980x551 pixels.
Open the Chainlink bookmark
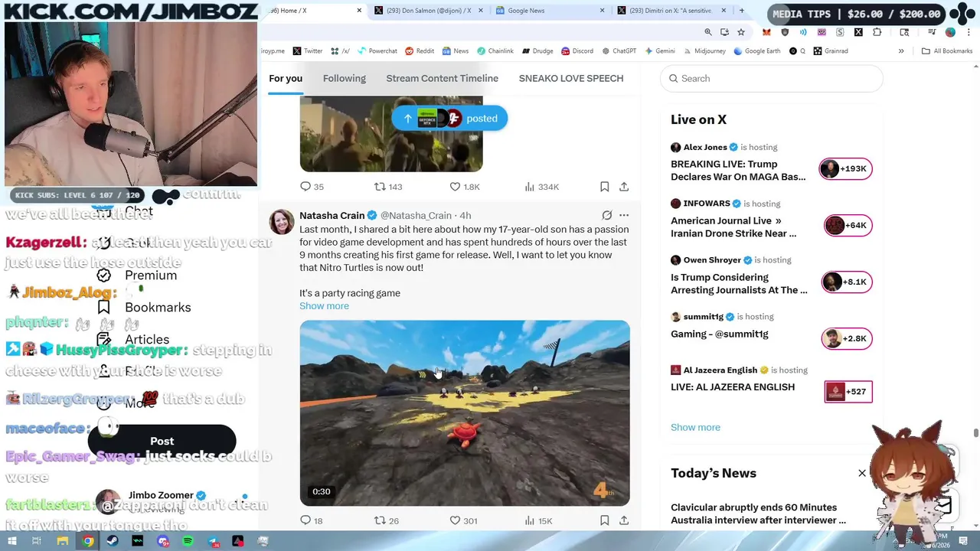pos(495,51)
